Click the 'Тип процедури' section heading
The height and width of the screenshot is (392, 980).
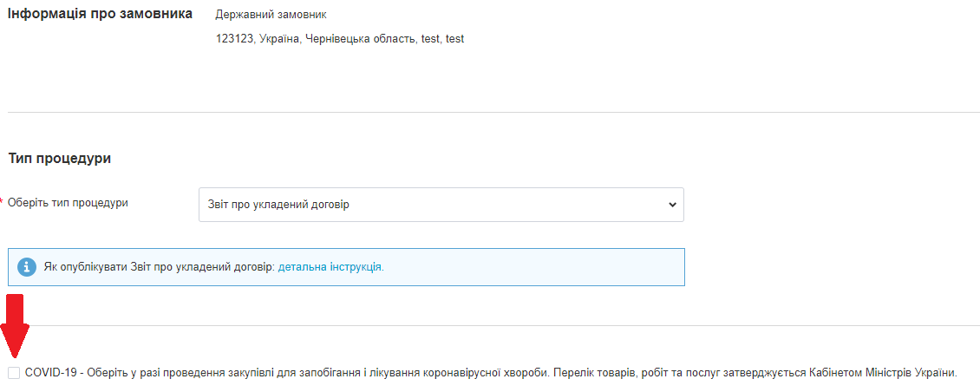coord(60,158)
